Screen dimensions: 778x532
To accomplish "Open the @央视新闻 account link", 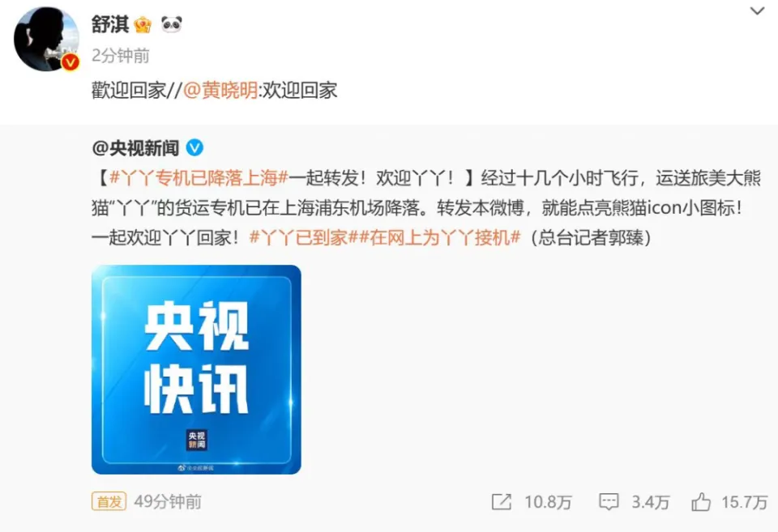I will point(135,147).
